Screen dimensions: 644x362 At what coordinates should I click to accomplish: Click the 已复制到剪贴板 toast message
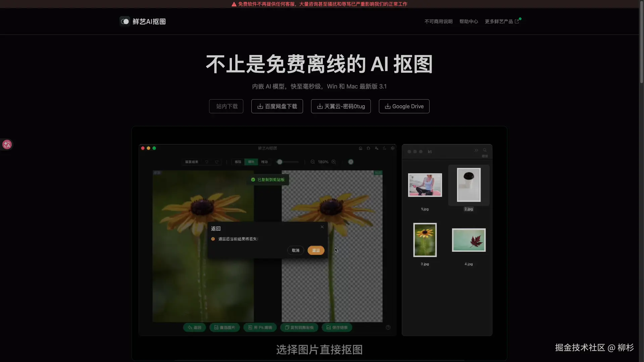pos(268,180)
